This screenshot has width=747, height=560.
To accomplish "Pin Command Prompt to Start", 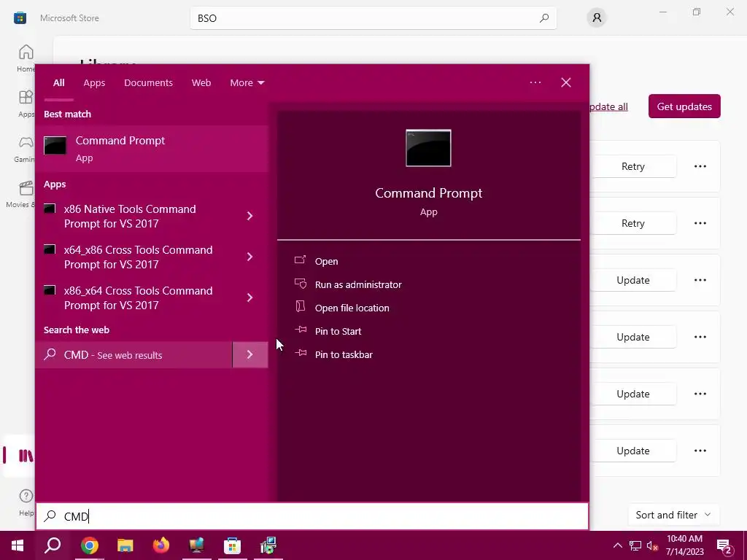I will (338, 332).
